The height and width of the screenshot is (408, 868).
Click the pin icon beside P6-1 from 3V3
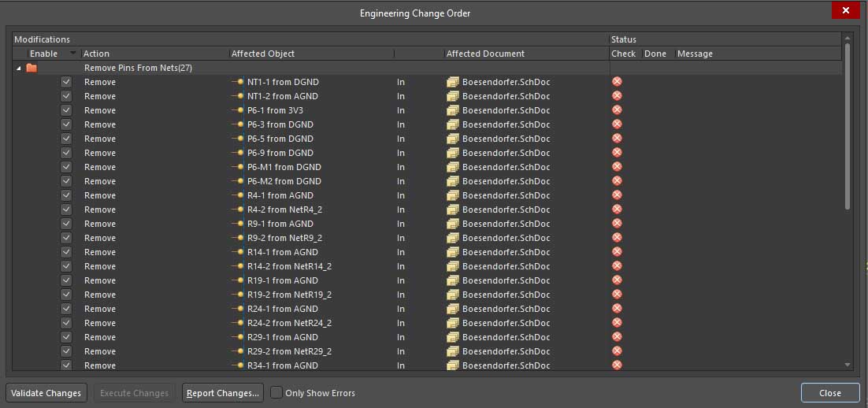pyautogui.click(x=238, y=110)
